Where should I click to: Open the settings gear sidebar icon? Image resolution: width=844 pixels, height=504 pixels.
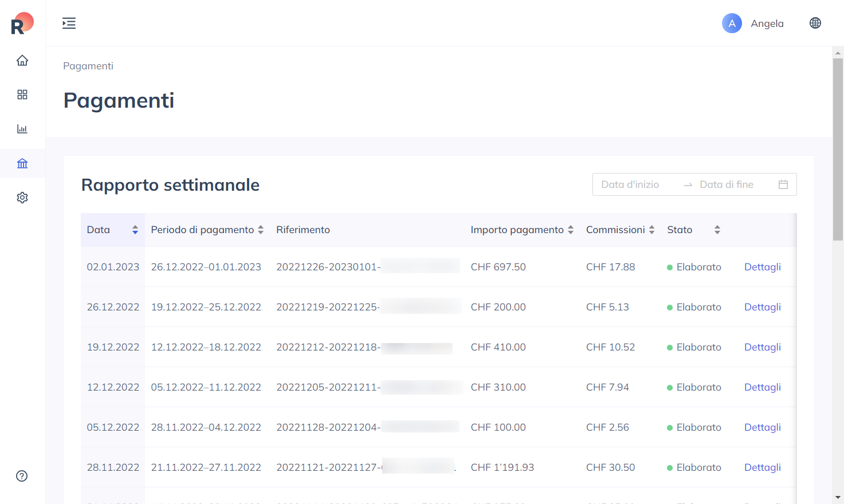tap(22, 198)
